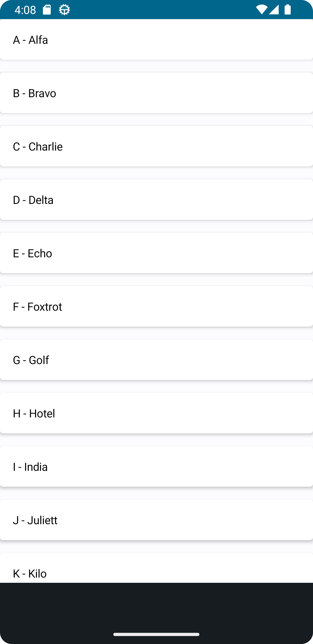This screenshot has width=313, height=644.
Task: Tap the D - Delta entry
Action: [x=156, y=200]
